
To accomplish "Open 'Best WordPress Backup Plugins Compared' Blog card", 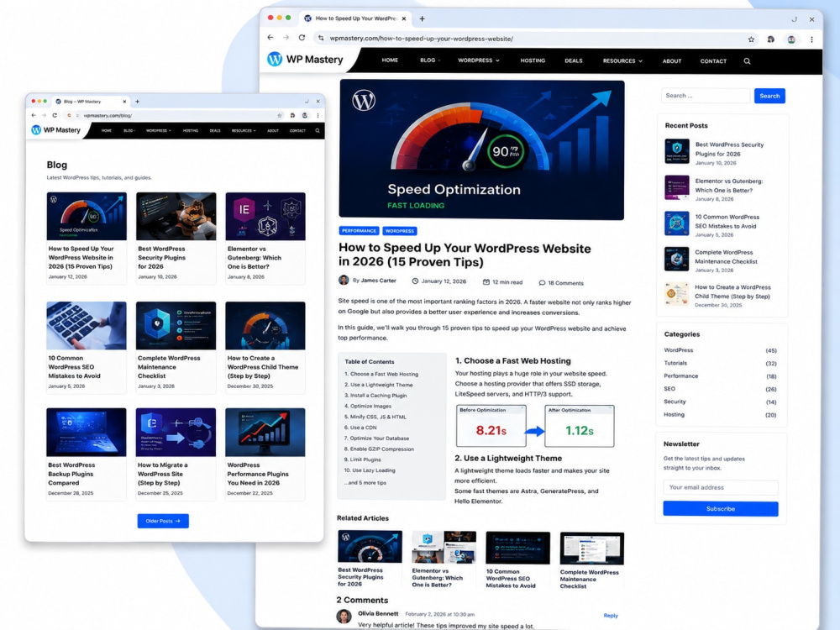I will (x=87, y=454).
